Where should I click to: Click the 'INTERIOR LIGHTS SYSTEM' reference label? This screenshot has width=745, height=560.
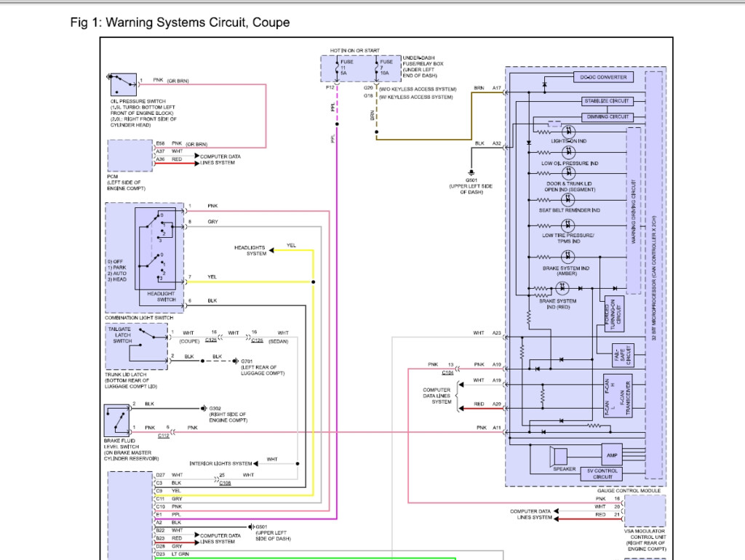[x=220, y=463]
